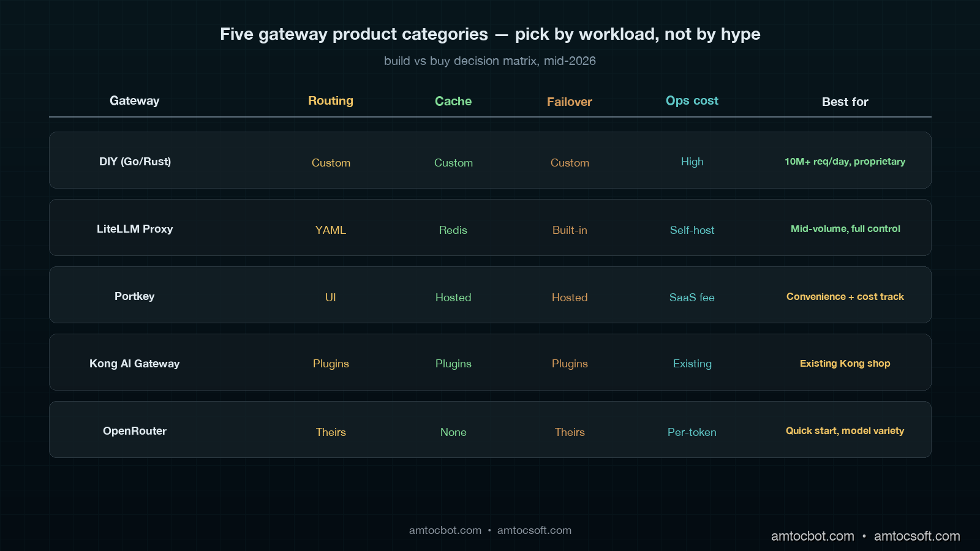Viewport: 980px width, 551px height.
Task: Click the 'Per-token' ops cost value
Action: coord(692,432)
